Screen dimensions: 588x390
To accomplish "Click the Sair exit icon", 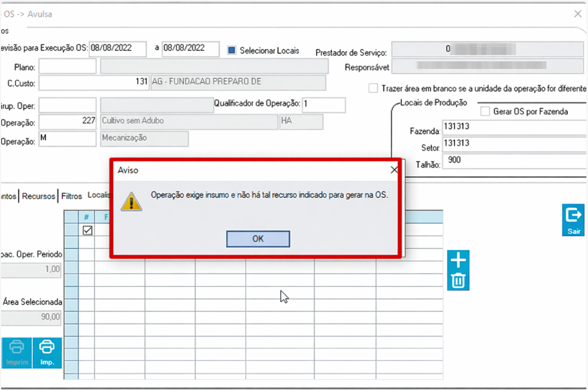I will [573, 220].
